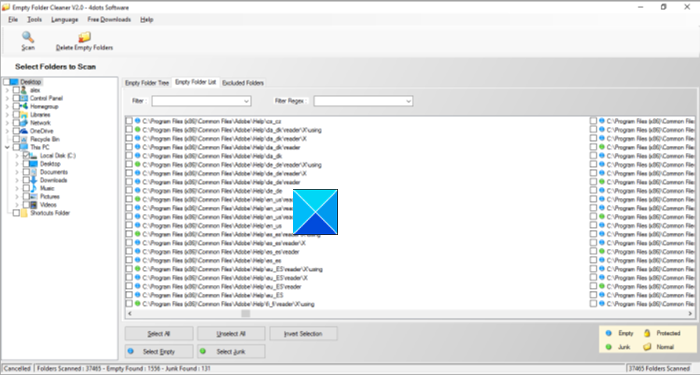This screenshot has height=375, width=700.
Task: Check the Recycle Bin checkbox
Action: [16, 139]
